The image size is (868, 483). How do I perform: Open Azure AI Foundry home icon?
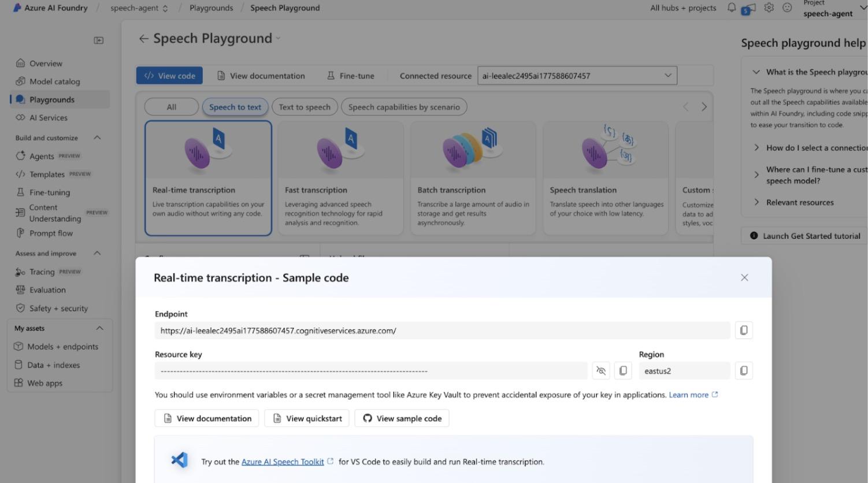pyautogui.click(x=17, y=8)
